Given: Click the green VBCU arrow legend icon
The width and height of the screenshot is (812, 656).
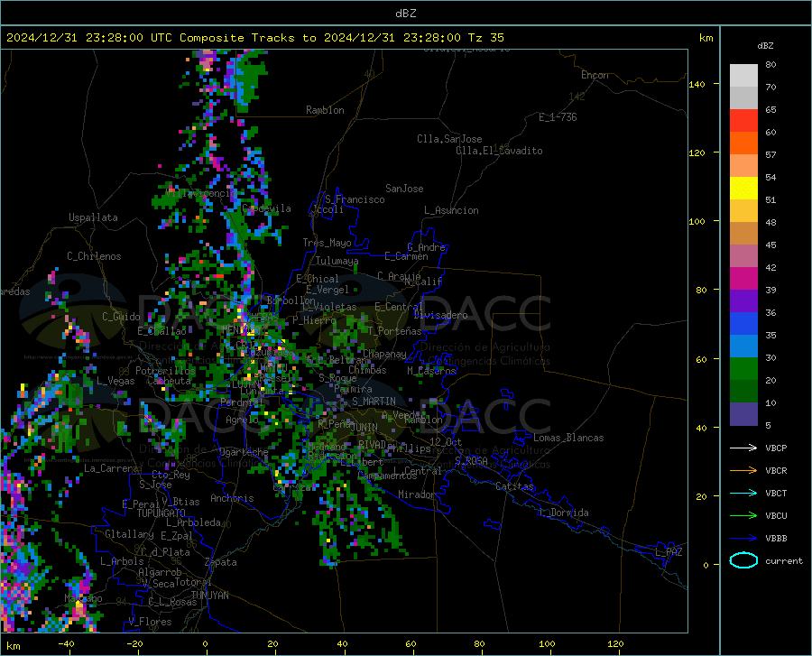Looking at the screenshot, I should click(x=743, y=516).
